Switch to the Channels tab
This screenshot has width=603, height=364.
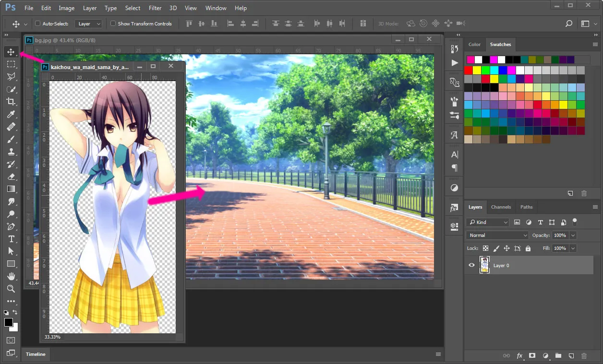pos(501,207)
